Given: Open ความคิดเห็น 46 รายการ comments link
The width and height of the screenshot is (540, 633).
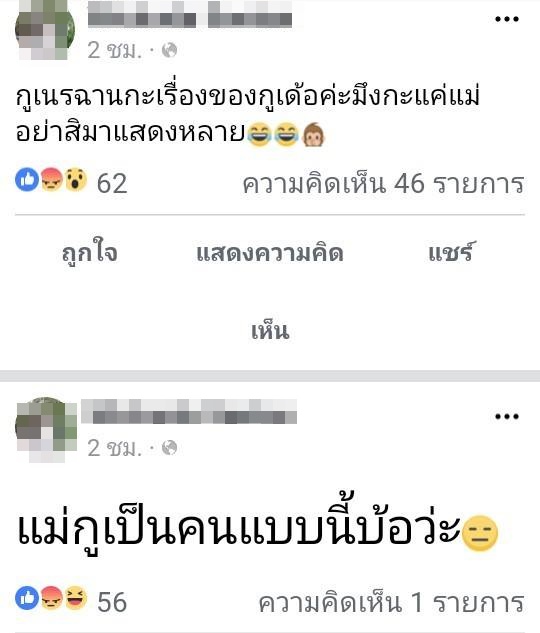Looking at the screenshot, I should [383, 184].
